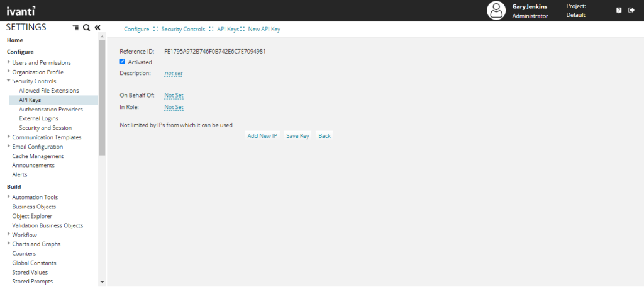Screen dimensions: 644x296
Task: Open Authentication Providers
Action: [51, 110]
